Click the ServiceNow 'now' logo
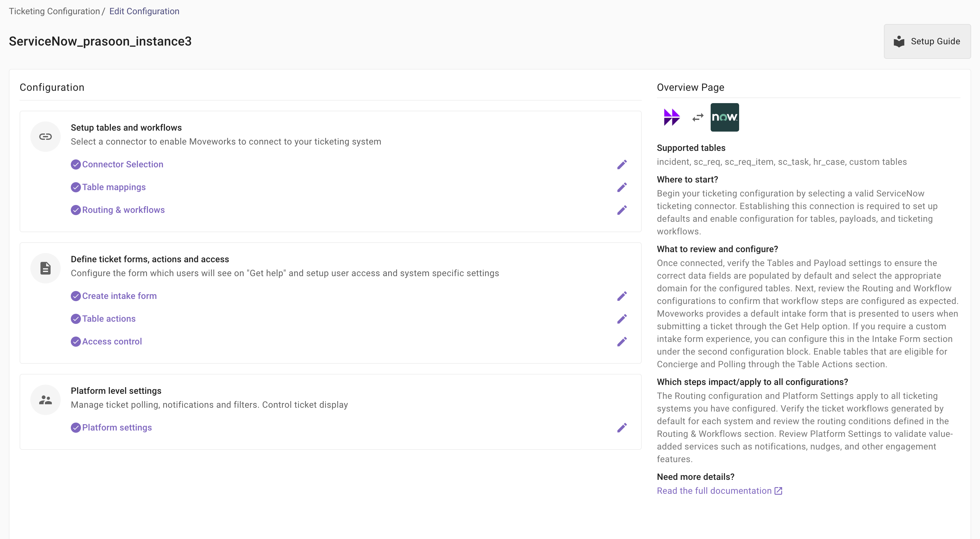This screenshot has height=539, width=980. (x=724, y=117)
